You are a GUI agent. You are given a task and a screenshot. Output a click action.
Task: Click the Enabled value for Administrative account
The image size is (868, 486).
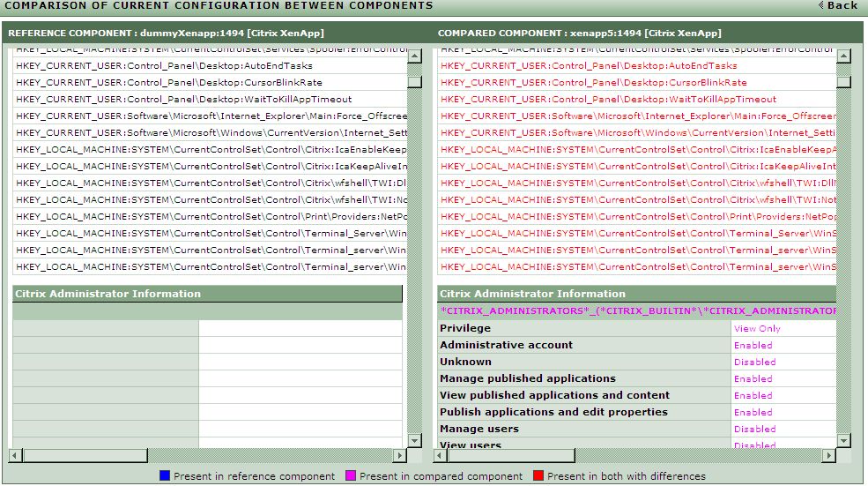tap(753, 345)
